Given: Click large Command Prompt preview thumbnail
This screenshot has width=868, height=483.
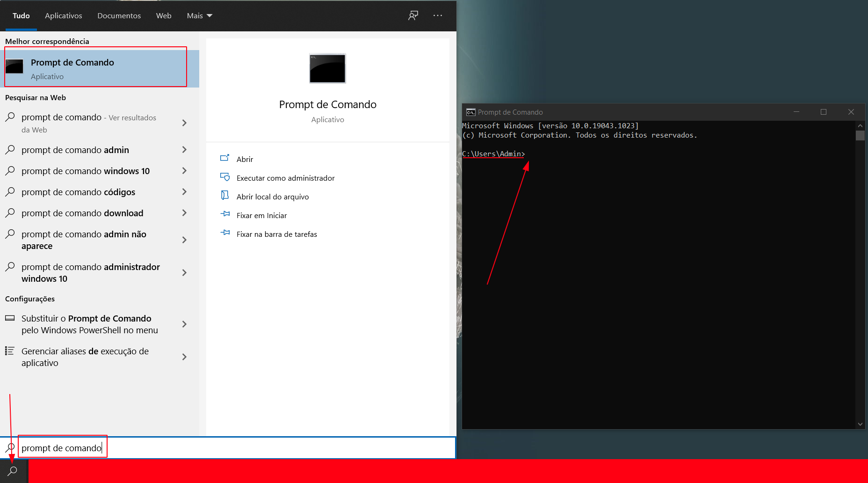Looking at the screenshot, I should (x=327, y=68).
